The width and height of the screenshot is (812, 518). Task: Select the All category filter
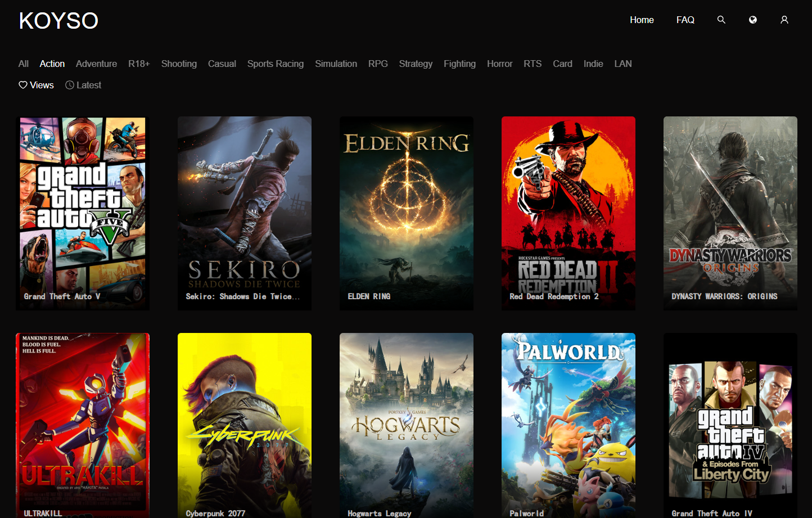[23, 64]
